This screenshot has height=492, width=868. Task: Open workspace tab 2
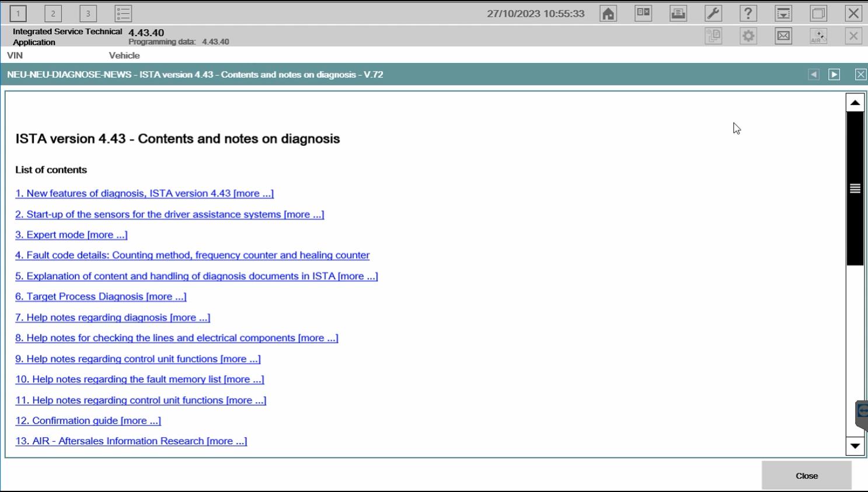(53, 13)
